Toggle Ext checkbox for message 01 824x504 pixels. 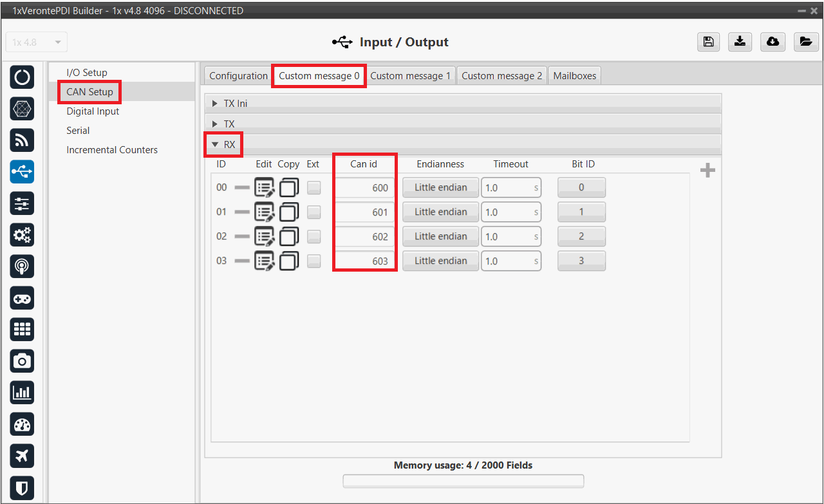coord(314,212)
